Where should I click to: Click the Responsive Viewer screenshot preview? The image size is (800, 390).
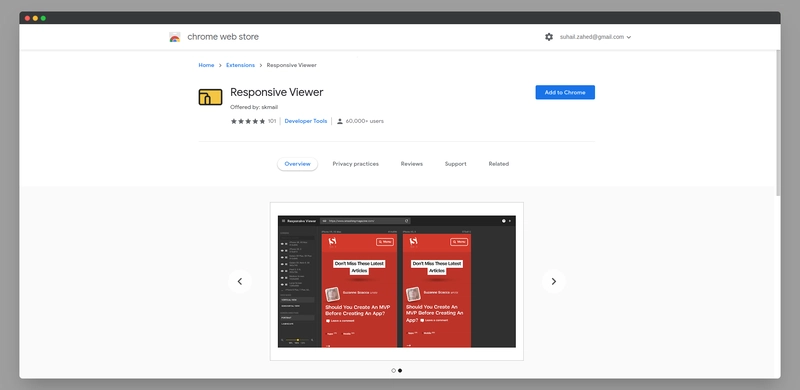pos(396,281)
